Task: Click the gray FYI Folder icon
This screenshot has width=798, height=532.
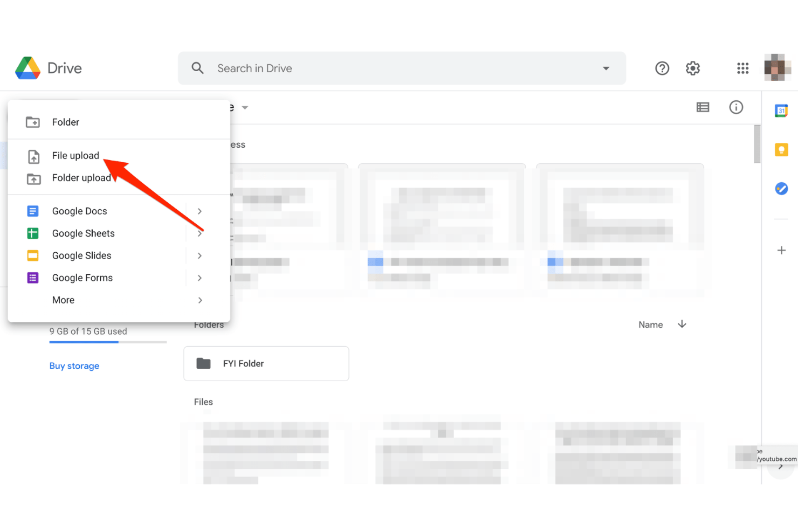Action: [x=203, y=363]
